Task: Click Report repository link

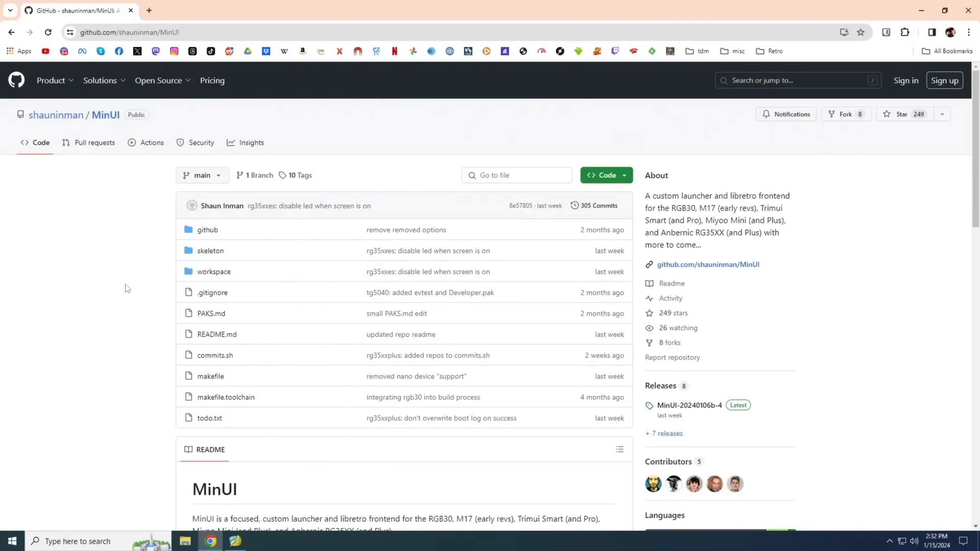Action: pos(672,358)
